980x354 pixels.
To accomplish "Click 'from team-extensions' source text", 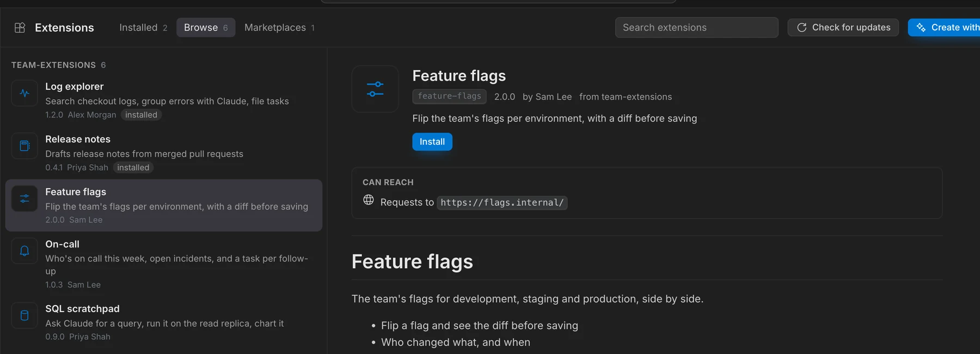I will coord(626,97).
